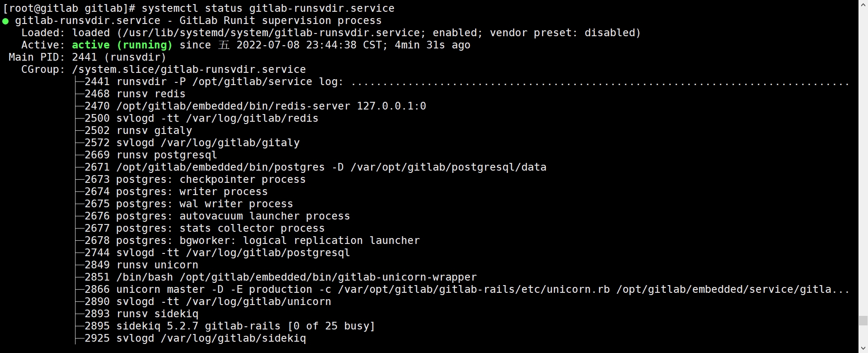868x353 pixels.
Task: Click the sidekiq 5.2.7 gitlab-rails line
Action: (x=230, y=326)
